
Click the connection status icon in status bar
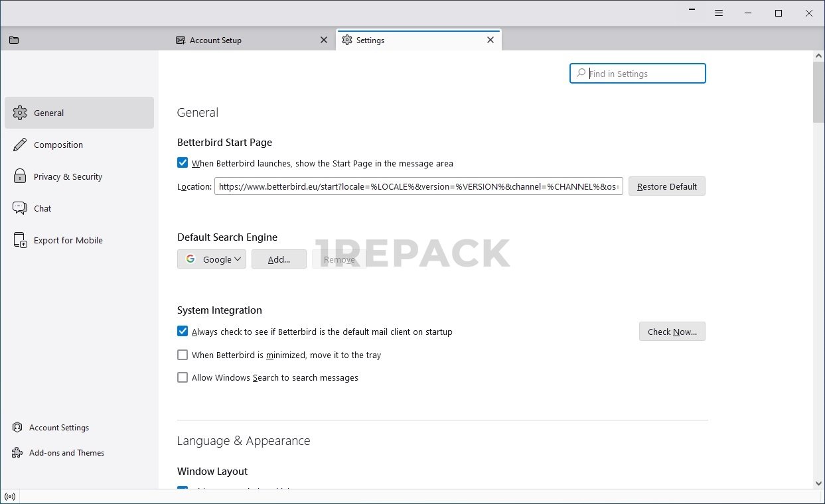(x=10, y=497)
